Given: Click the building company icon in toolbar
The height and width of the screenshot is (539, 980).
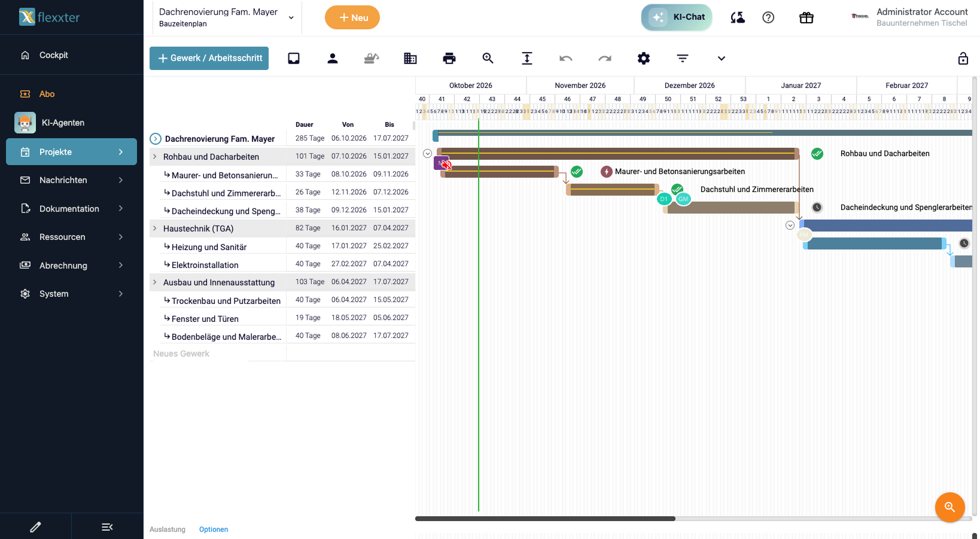Looking at the screenshot, I should (410, 58).
